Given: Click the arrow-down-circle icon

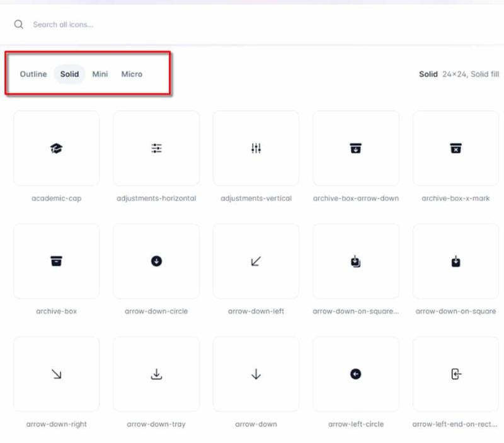Looking at the screenshot, I should (x=156, y=262).
